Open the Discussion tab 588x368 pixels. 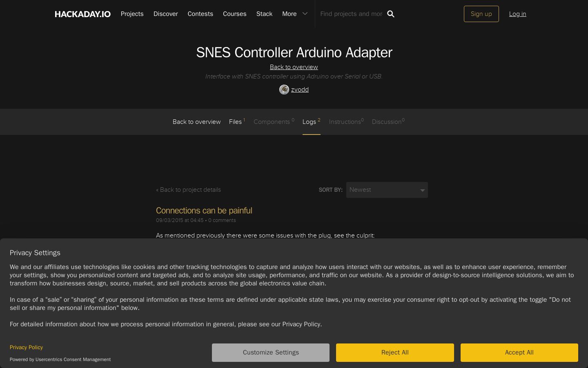pyautogui.click(x=388, y=122)
